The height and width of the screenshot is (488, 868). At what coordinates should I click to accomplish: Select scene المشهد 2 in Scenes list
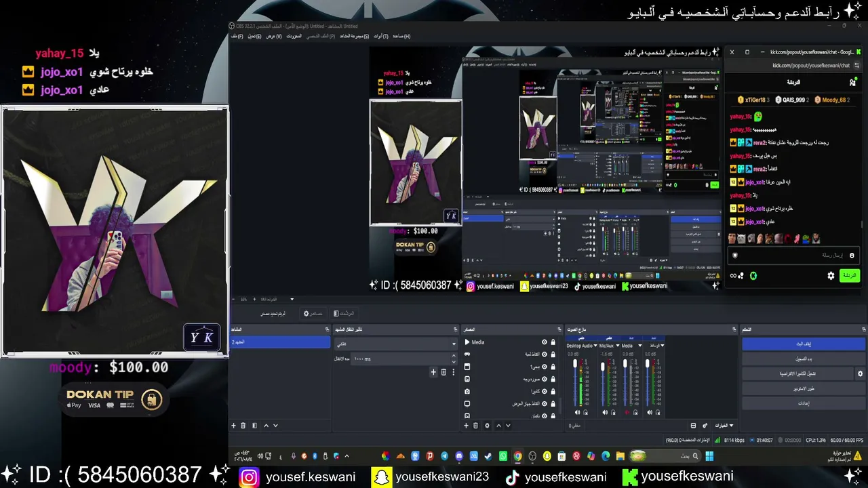pyautogui.click(x=280, y=342)
